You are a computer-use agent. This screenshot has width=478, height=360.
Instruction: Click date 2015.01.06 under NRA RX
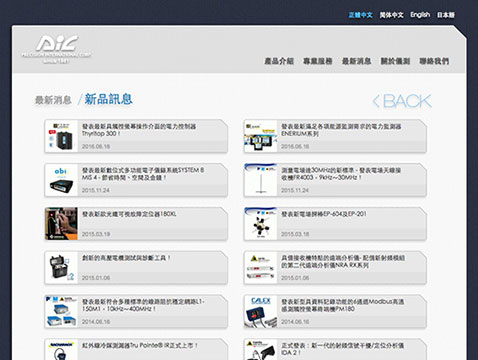coord(295,278)
